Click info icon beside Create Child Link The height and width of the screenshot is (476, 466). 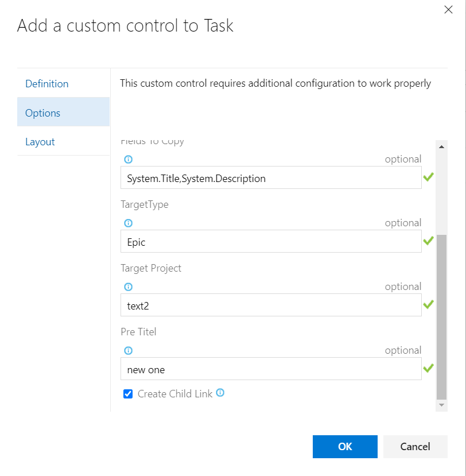pos(220,393)
